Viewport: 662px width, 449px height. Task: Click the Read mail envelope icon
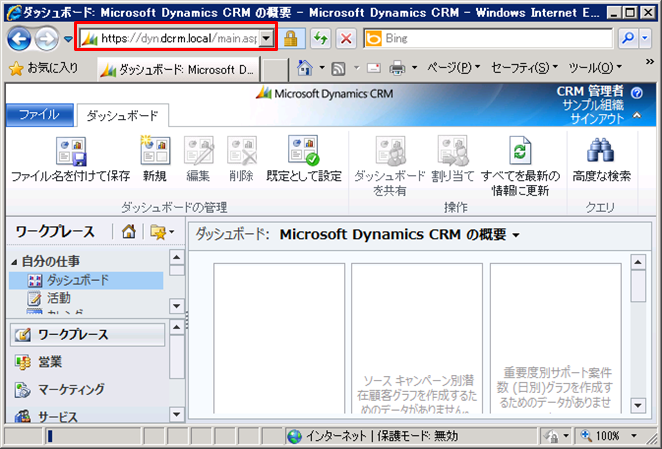pyautogui.click(x=374, y=68)
